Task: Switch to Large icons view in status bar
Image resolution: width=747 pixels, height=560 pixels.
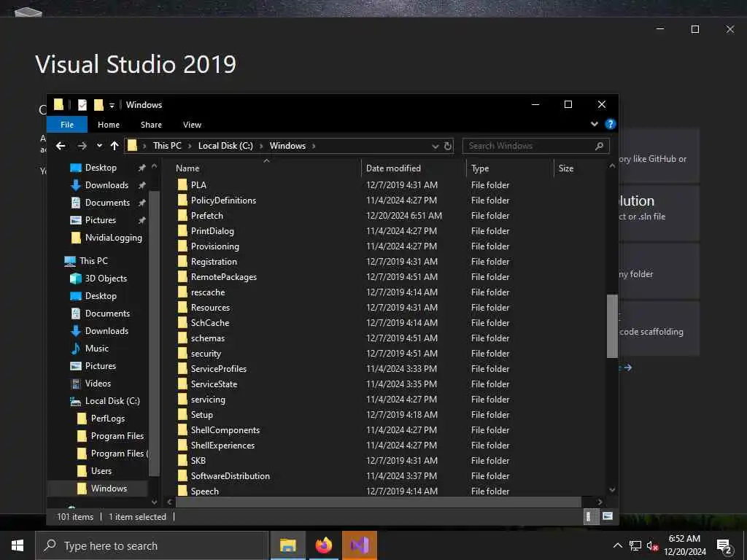Action: pyautogui.click(x=608, y=516)
